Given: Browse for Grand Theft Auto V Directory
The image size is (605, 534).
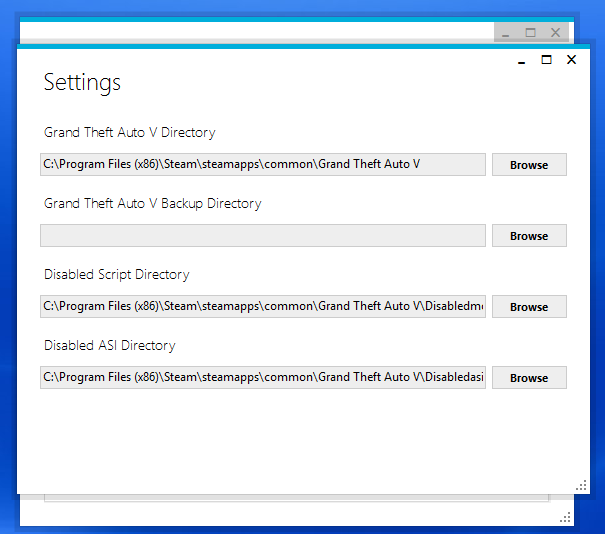Looking at the screenshot, I should 529,165.
